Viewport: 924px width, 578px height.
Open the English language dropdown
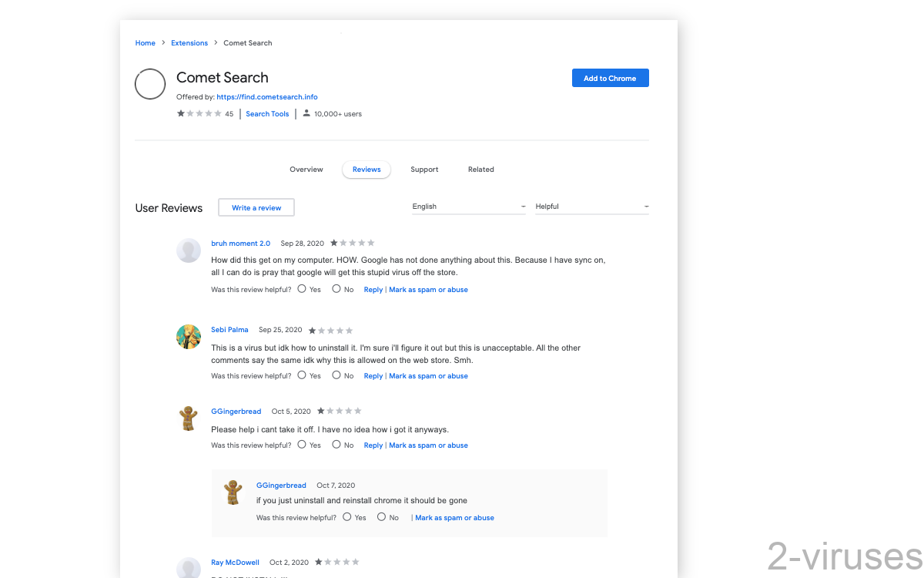(468, 207)
